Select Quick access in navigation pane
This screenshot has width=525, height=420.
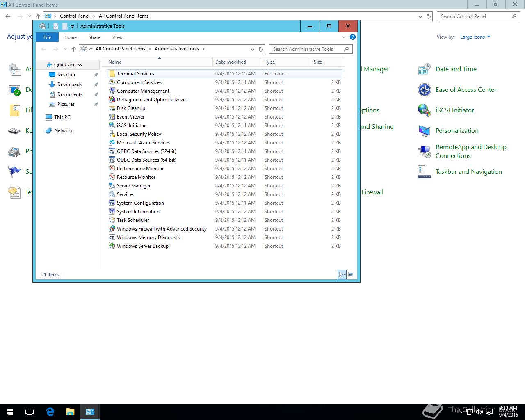pos(68,65)
